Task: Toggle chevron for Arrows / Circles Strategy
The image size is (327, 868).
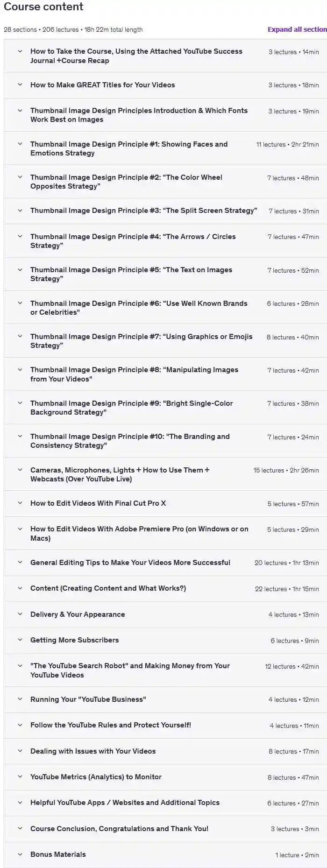Action: point(20,237)
